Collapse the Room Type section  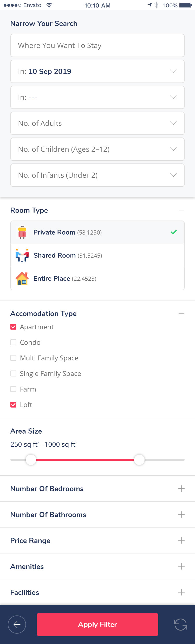[x=181, y=210]
